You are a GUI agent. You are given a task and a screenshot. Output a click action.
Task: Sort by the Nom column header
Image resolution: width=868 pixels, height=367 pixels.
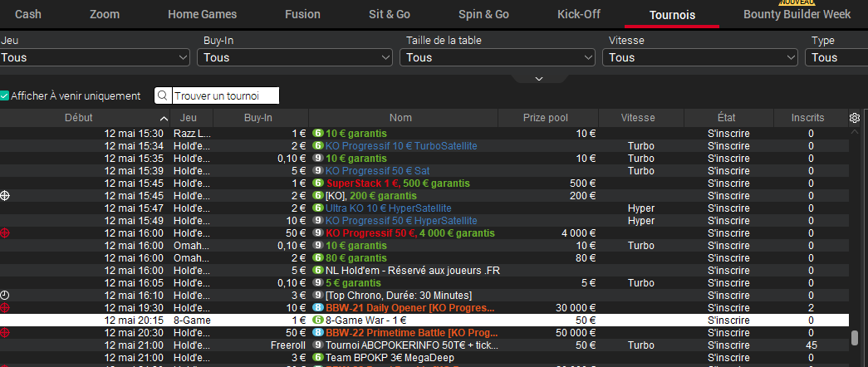pos(404,118)
